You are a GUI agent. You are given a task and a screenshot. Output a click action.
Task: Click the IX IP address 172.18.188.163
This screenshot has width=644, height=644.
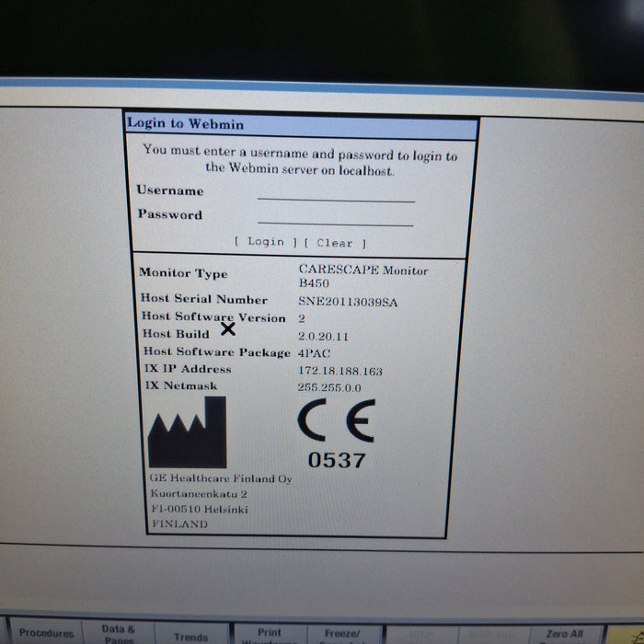click(340, 371)
